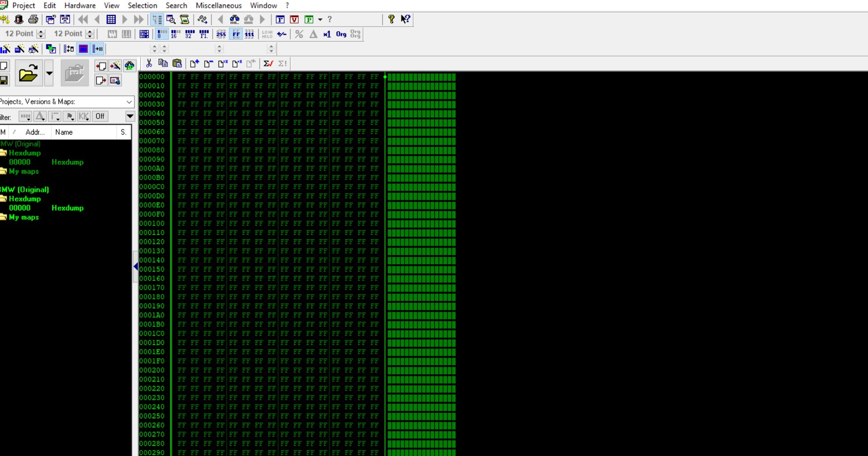Open the Search menu
The width and height of the screenshot is (868, 456).
pos(176,5)
